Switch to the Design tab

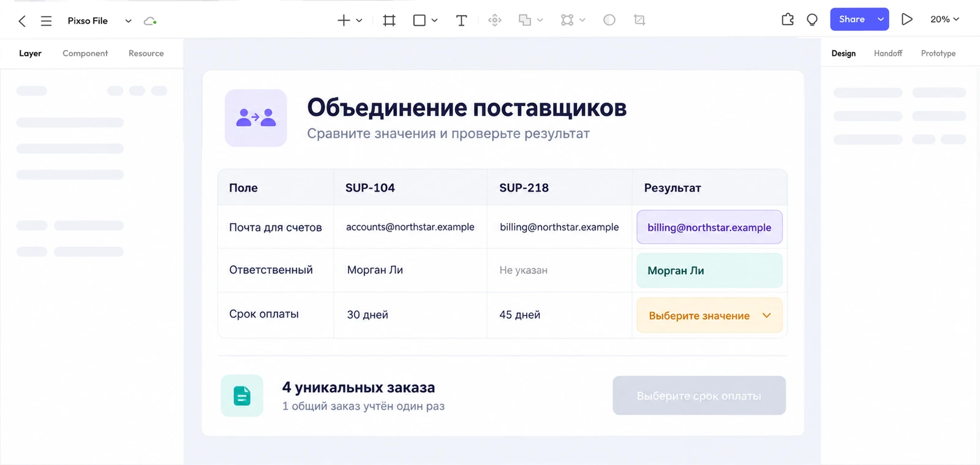[x=843, y=53]
